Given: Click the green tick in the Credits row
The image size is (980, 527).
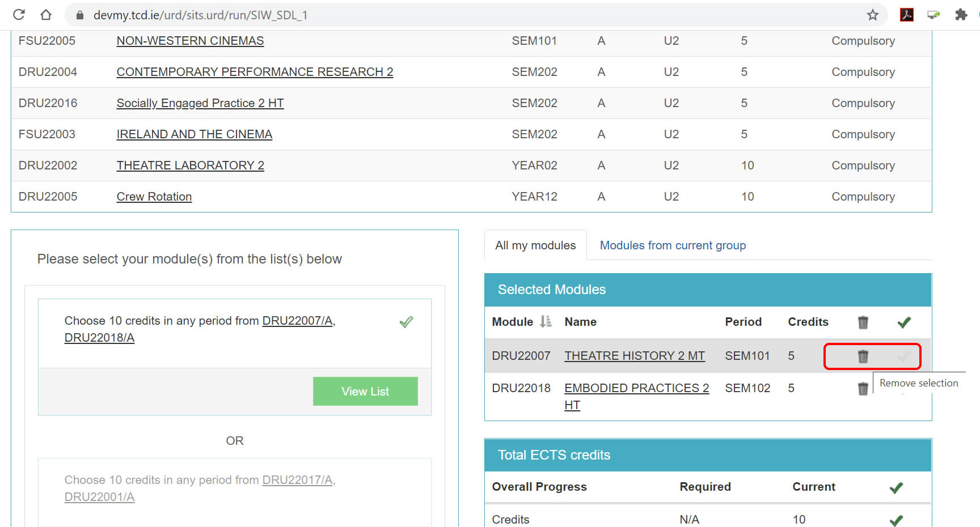Looking at the screenshot, I should [x=896, y=520].
